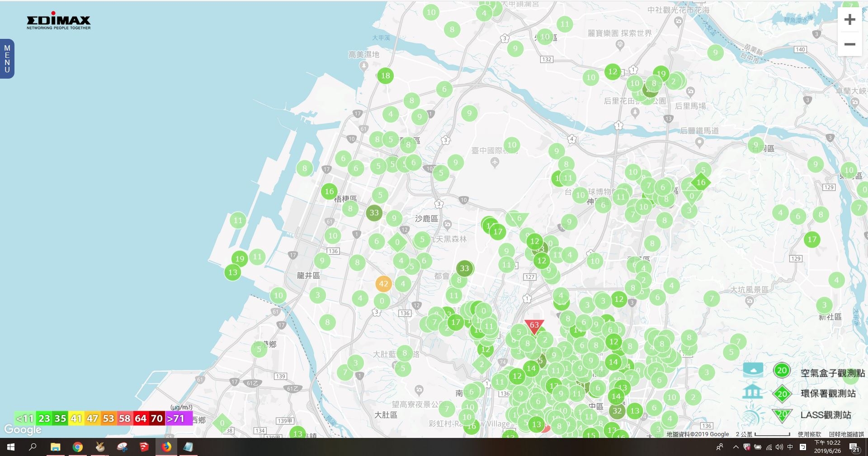Click the 后豐鐵馬道 place pin
The image size is (868, 456).
[x=699, y=143]
